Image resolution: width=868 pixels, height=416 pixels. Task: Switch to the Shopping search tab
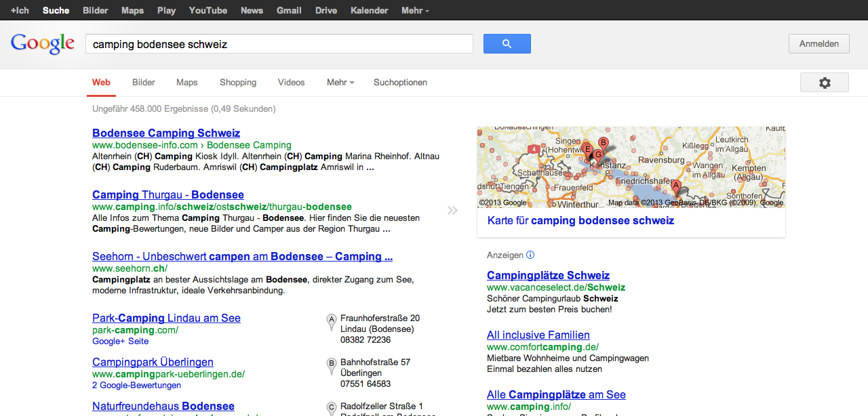coord(238,83)
